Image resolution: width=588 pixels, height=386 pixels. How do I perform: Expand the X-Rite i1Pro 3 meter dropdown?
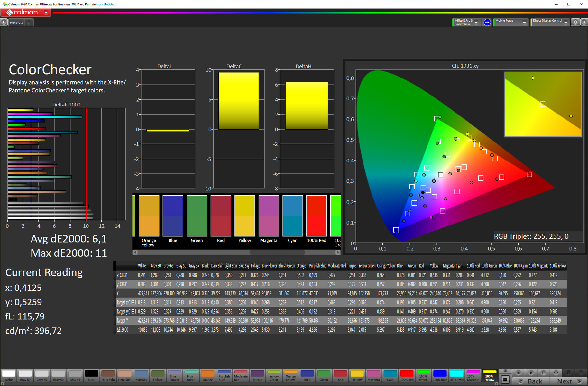pos(476,23)
